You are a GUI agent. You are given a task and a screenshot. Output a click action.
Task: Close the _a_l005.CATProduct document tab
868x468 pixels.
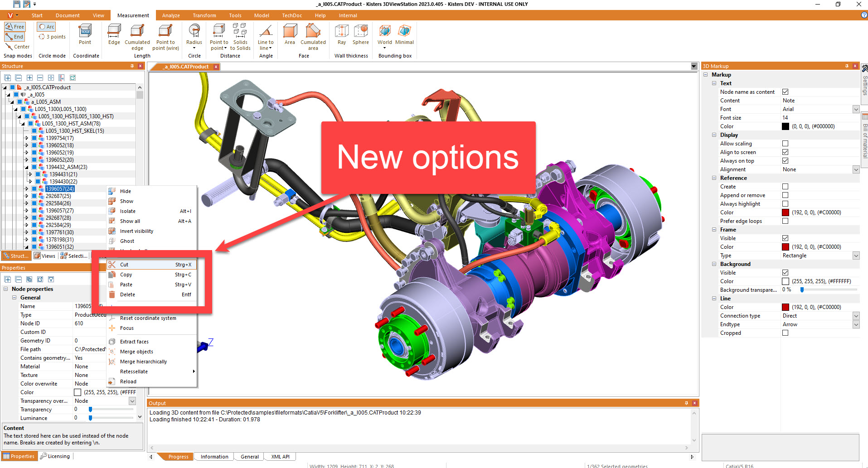click(x=216, y=67)
